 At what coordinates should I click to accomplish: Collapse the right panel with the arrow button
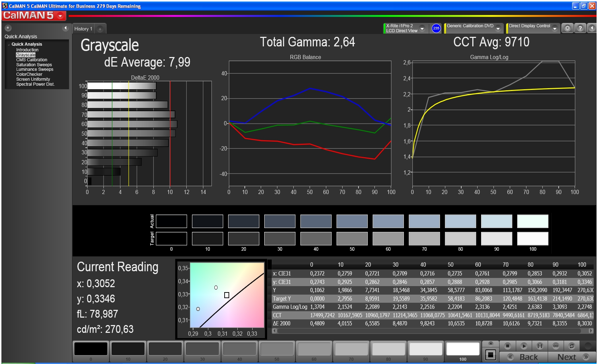pyautogui.click(x=592, y=28)
